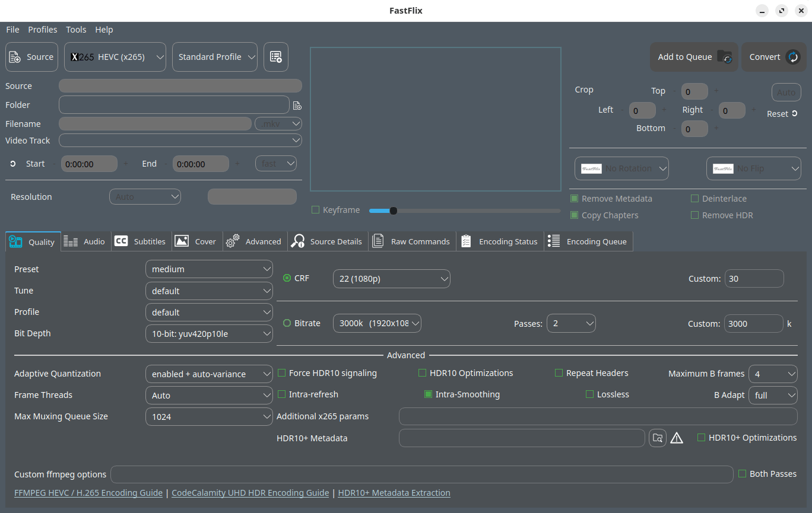This screenshot has width=812, height=513.
Task: Switch to the Subtitles tab
Action: (141, 241)
